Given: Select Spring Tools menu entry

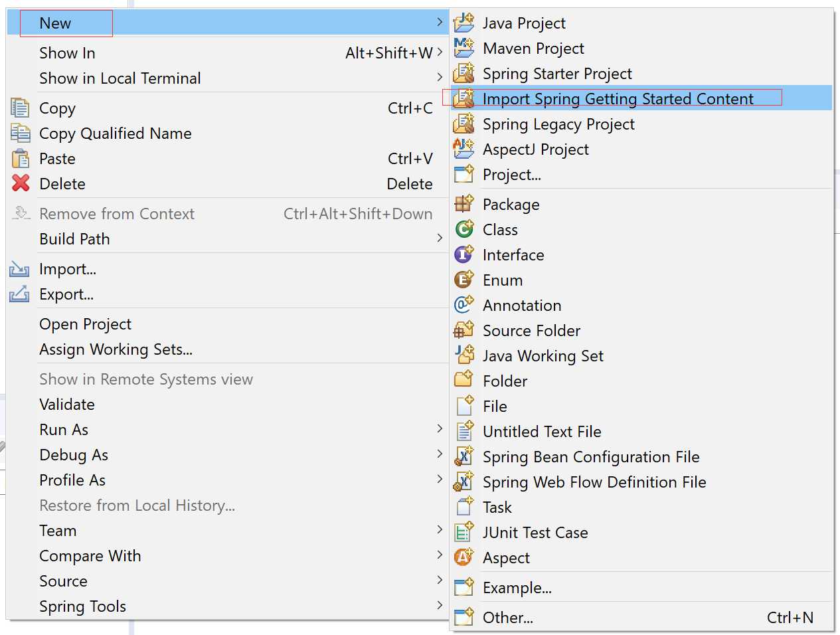Looking at the screenshot, I should click(228, 606).
